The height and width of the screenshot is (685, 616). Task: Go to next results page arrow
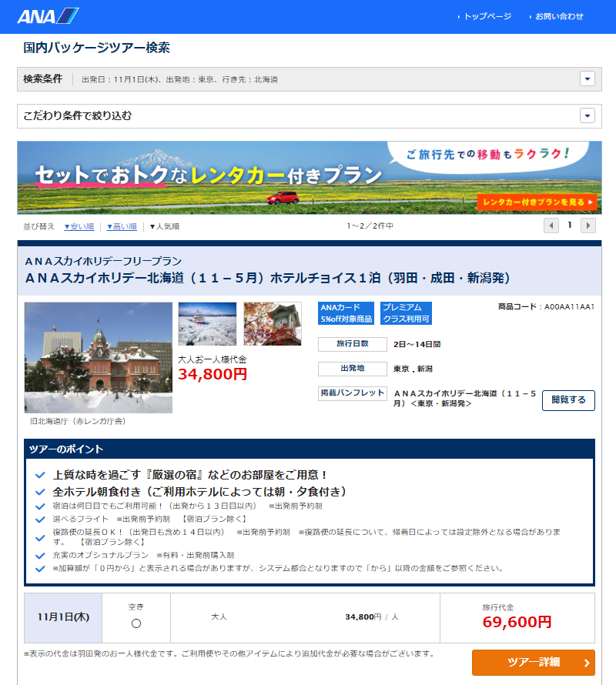tap(588, 226)
